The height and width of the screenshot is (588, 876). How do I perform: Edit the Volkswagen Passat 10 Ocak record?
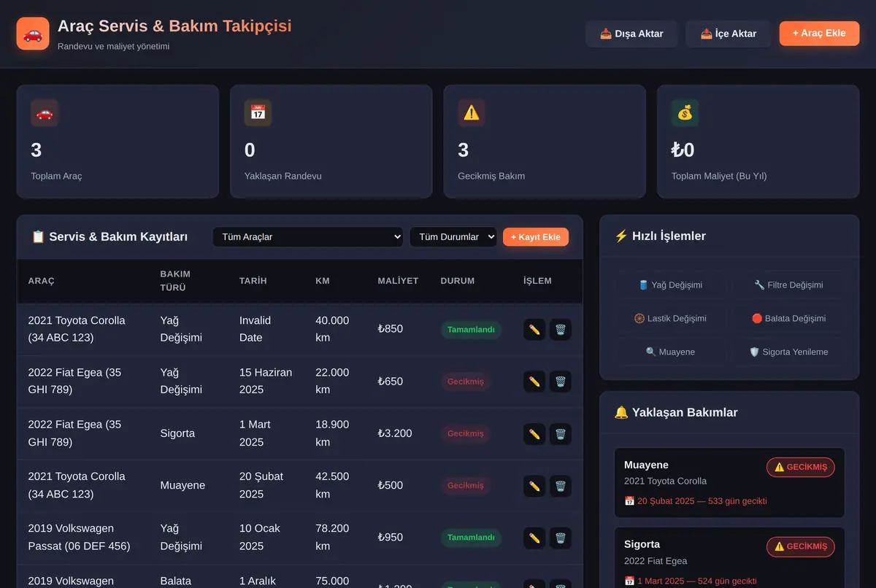click(534, 538)
